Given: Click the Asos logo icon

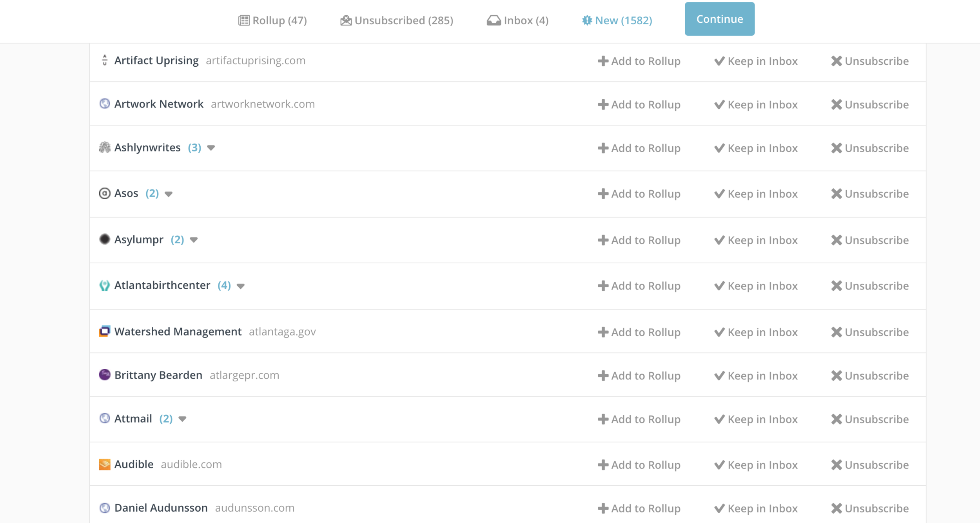Looking at the screenshot, I should pos(105,193).
